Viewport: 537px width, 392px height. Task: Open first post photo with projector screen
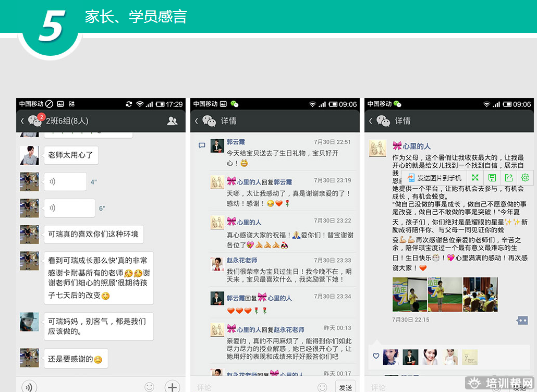pos(410,294)
